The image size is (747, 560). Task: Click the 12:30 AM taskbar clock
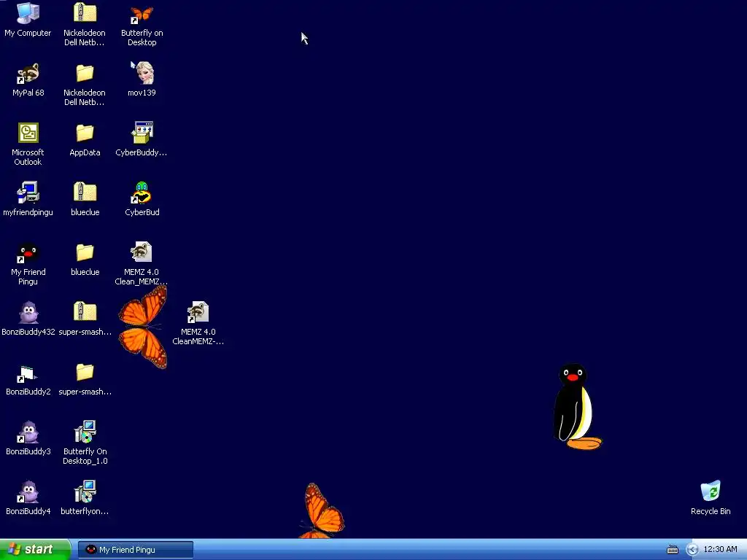(720, 550)
